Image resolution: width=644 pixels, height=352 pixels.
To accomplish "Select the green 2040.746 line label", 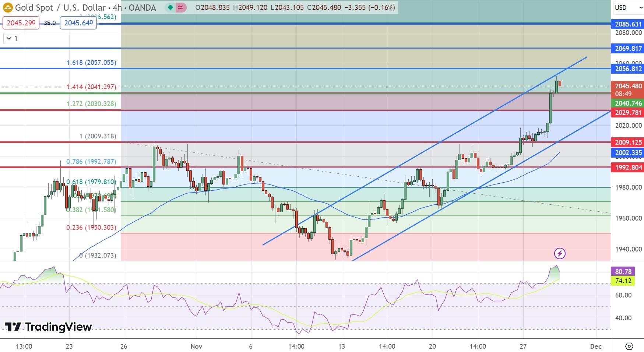I will tap(628, 104).
